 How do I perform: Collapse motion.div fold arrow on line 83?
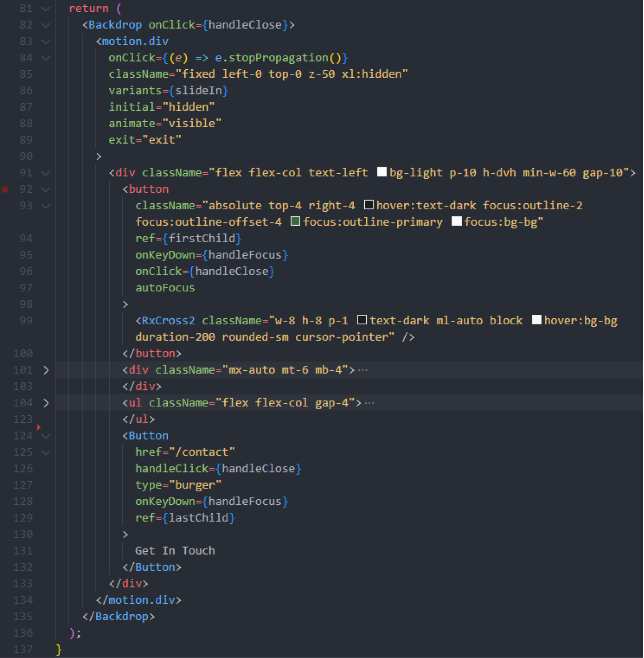[46, 41]
